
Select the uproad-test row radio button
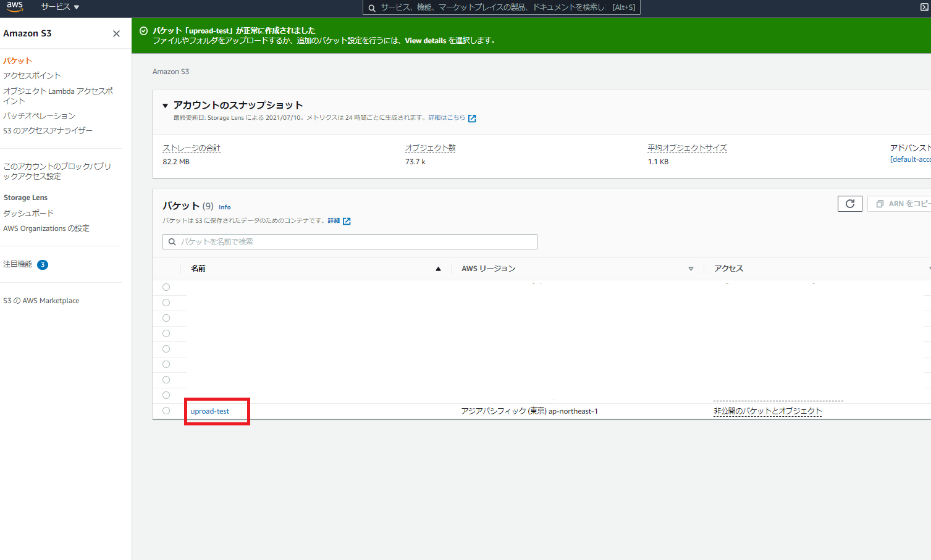[x=166, y=411]
